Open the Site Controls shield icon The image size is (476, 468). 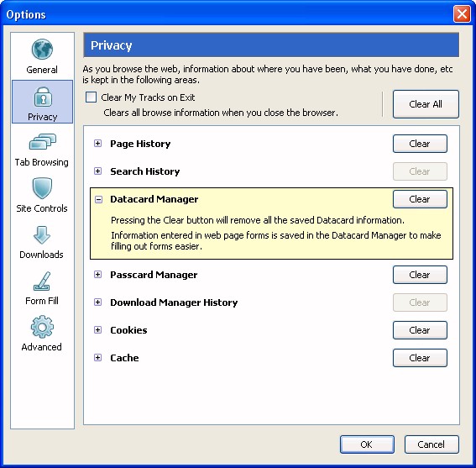click(42, 188)
